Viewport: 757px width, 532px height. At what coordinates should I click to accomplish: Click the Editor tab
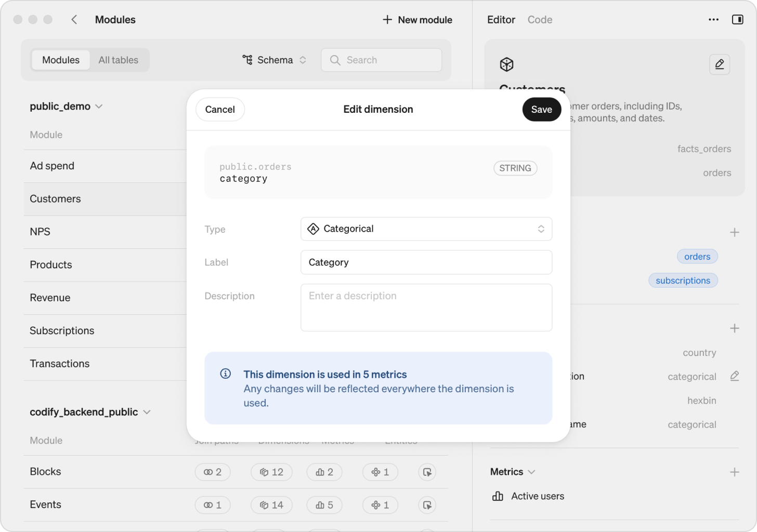click(x=501, y=20)
